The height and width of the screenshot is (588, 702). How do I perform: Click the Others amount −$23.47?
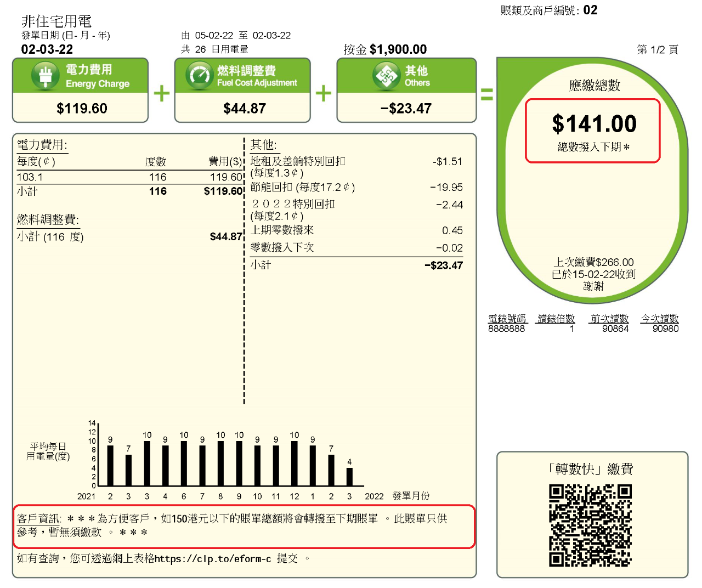tap(406, 109)
